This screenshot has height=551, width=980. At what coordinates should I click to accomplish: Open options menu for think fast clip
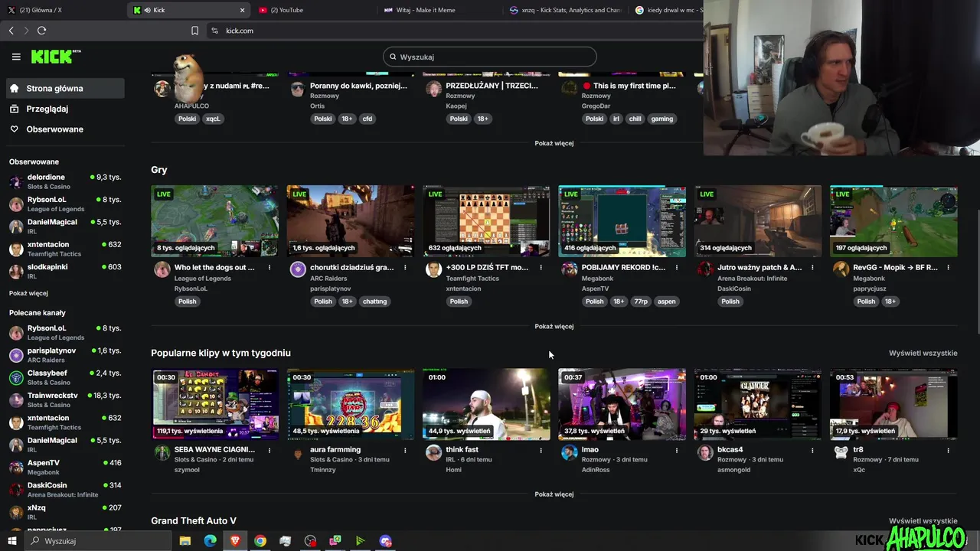coord(541,451)
